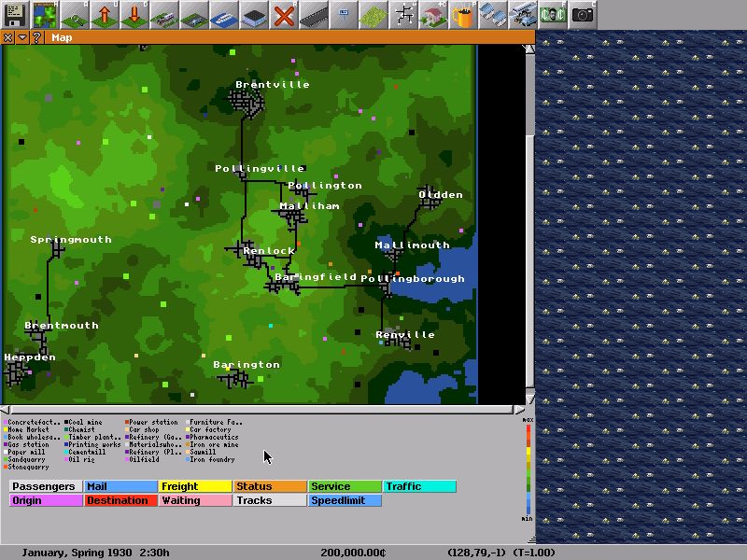Open the signpost tools icon
747x560 pixels.
344,14
